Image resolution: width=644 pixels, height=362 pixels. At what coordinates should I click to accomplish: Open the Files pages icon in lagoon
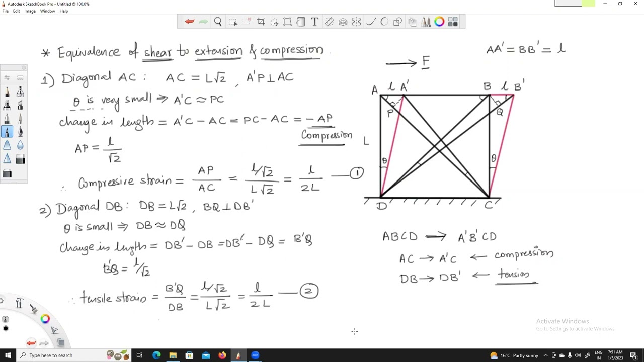pyautogui.click(x=60, y=343)
